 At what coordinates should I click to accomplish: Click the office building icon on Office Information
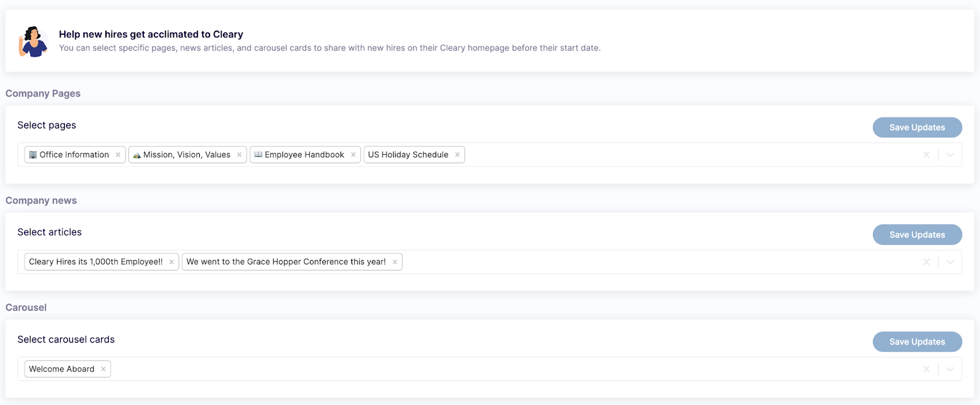click(33, 155)
